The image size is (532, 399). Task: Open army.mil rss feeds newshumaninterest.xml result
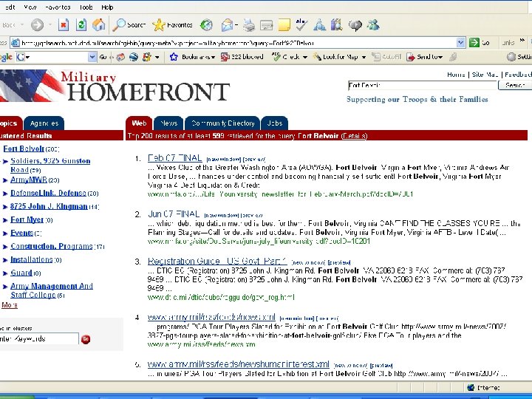pos(238,364)
